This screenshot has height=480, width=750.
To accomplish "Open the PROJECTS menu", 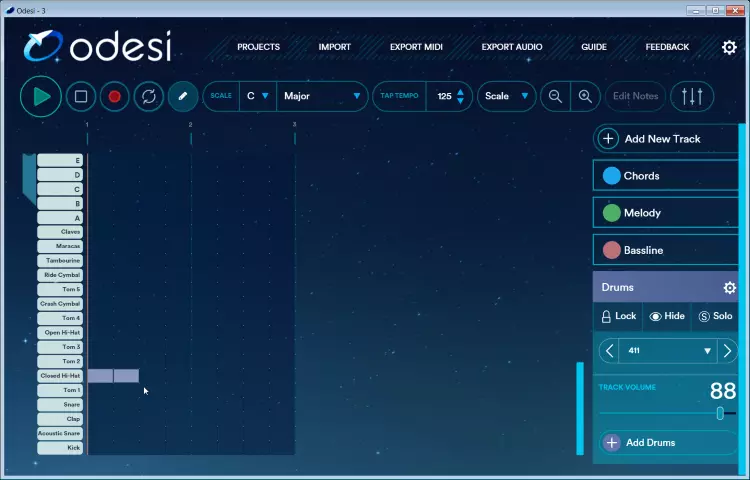I will pyautogui.click(x=258, y=47).
